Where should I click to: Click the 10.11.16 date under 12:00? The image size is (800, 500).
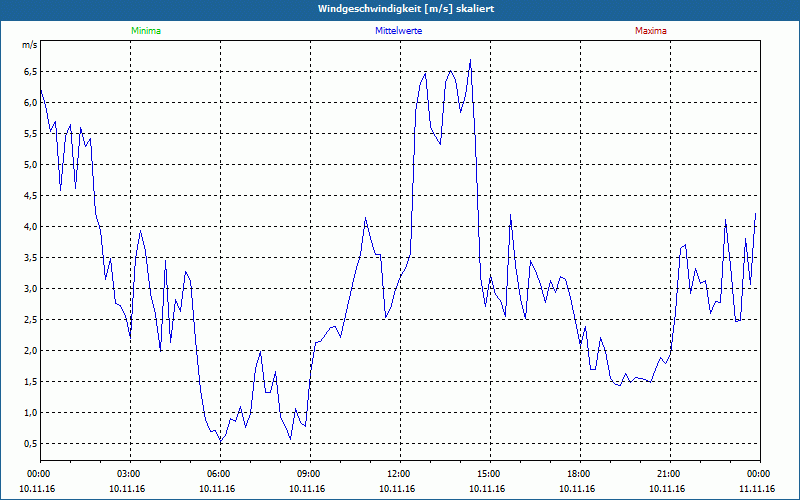coord(397,489)
